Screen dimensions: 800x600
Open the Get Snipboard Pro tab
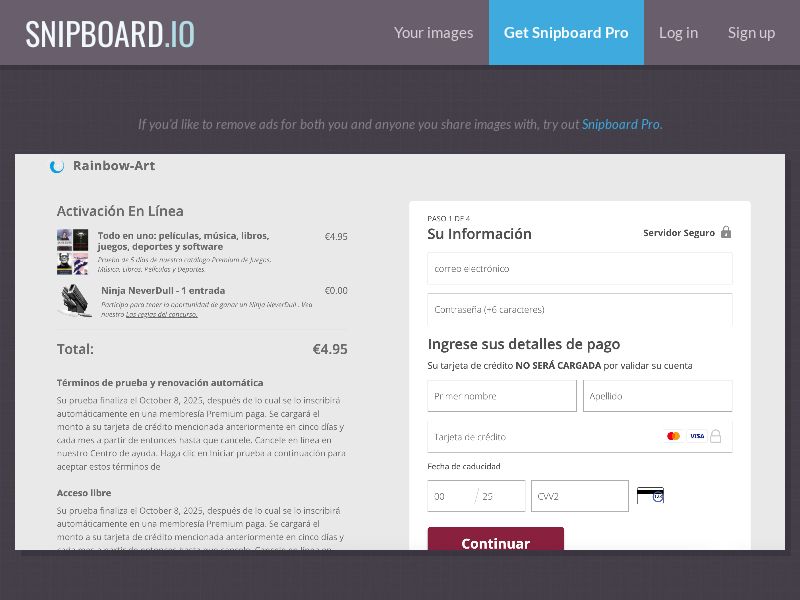point(566,33)
